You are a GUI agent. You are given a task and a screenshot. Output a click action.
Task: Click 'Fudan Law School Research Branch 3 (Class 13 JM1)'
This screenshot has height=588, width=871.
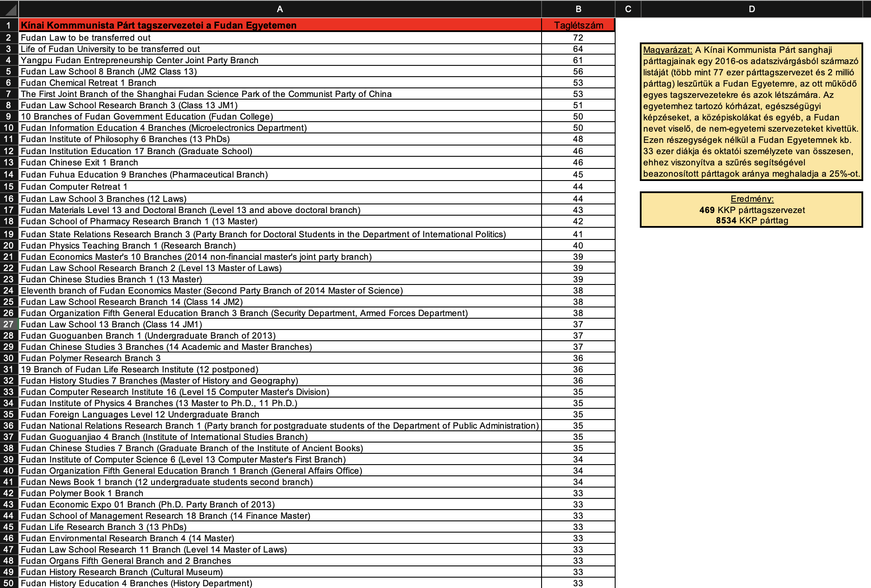click(280, 105)
